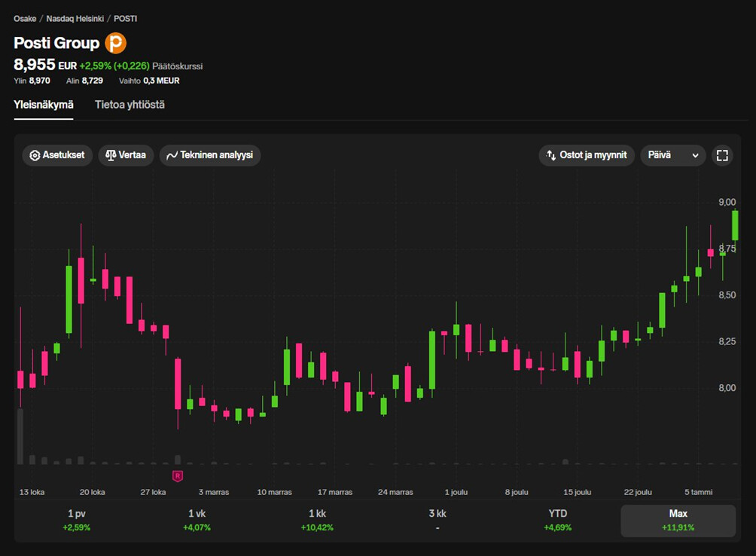The height and width of the screenshot is (556, 756).
Task: Go to Osake in the breadcrumb
Action: tap(25, 18)
